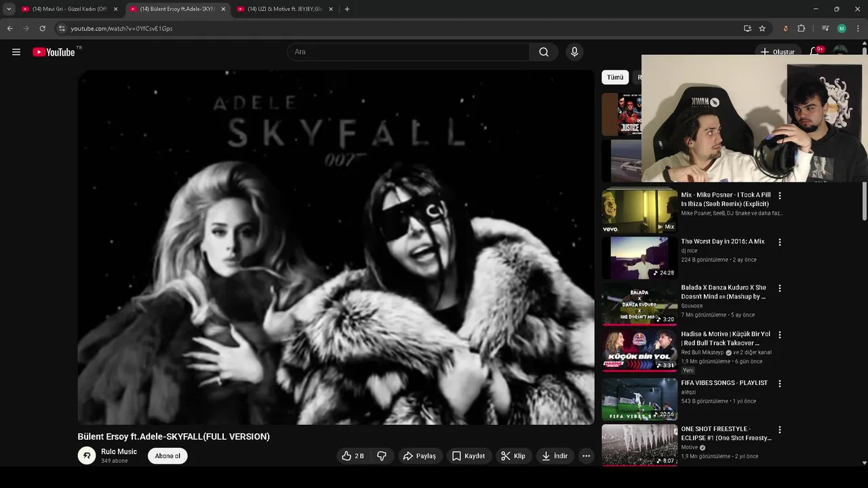Open the Extensions puzzle icon

802,28
